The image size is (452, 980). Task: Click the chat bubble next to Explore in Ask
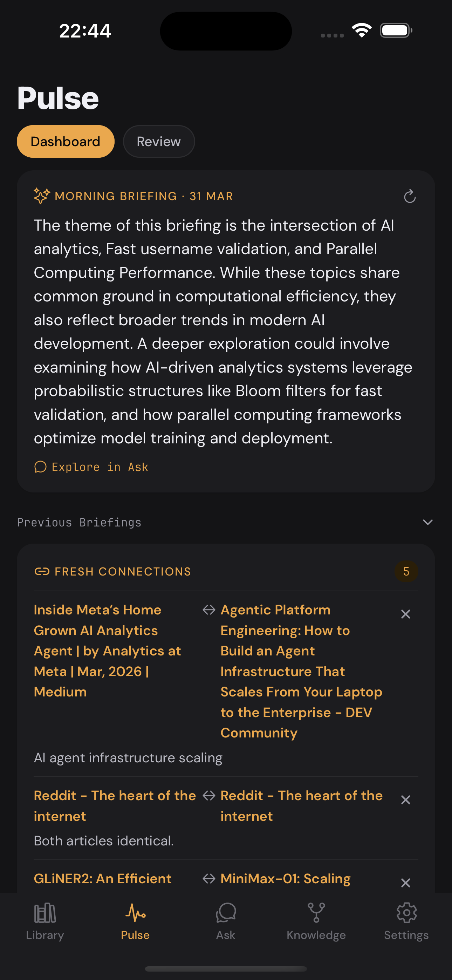click(x=41, y=467)
